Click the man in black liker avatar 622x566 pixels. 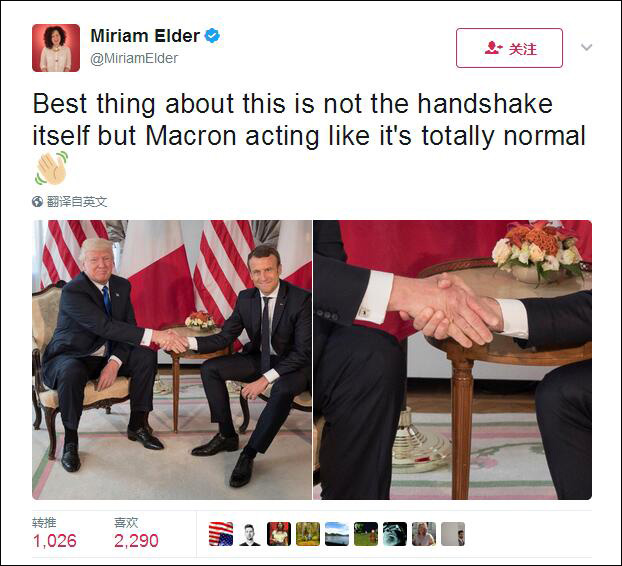tap(250, 534)
